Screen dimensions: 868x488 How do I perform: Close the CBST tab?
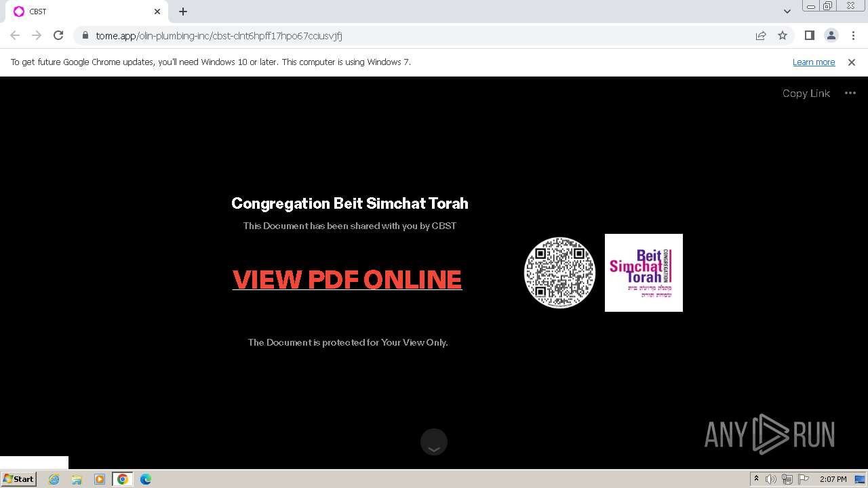click(x=157, y=12)
